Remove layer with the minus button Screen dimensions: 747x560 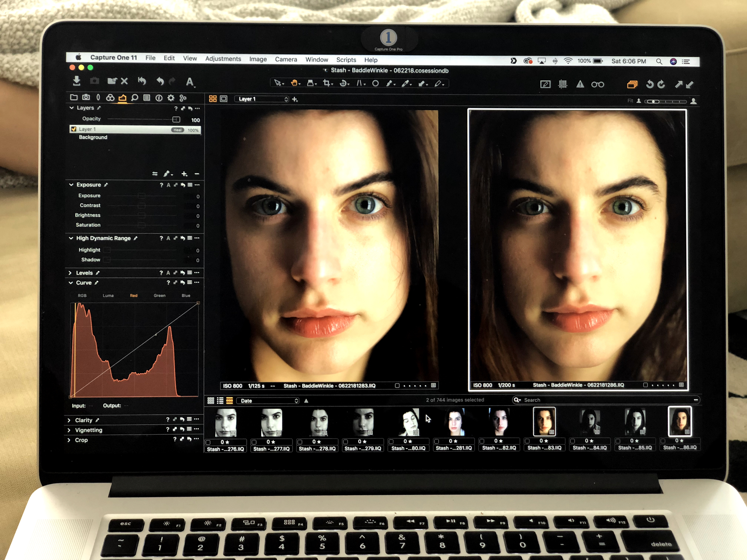pos(197,174)
